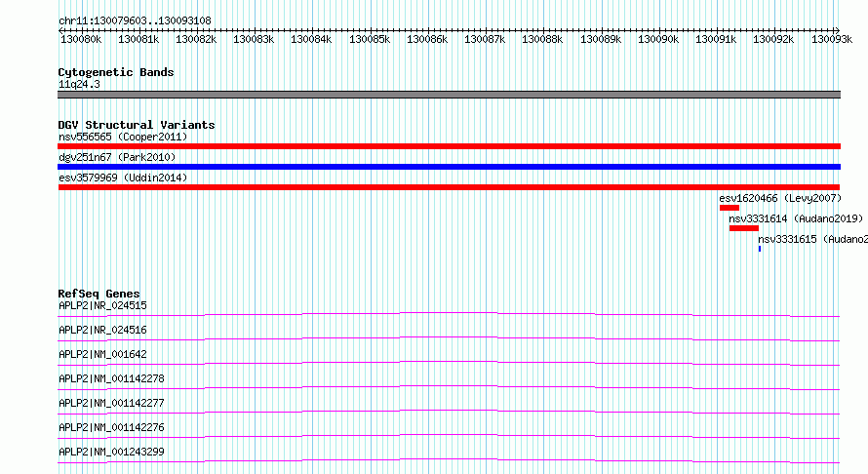The width and height of the screenshot is (868, 474).
Task: Click the magenta NM_001142277 transcript line
Action: [449, 412]
